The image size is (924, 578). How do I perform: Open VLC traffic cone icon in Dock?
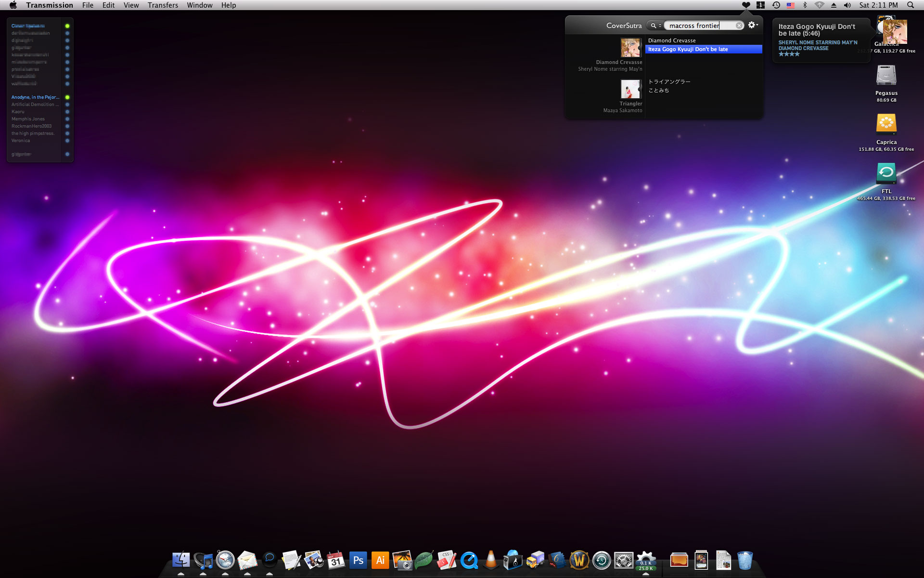click(x=491, y=560)
